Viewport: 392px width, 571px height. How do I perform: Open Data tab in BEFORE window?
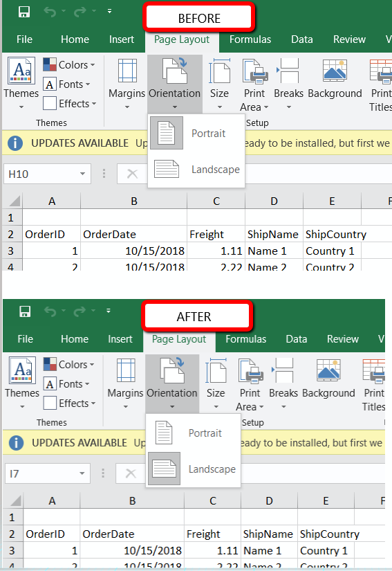pos(302,39)
